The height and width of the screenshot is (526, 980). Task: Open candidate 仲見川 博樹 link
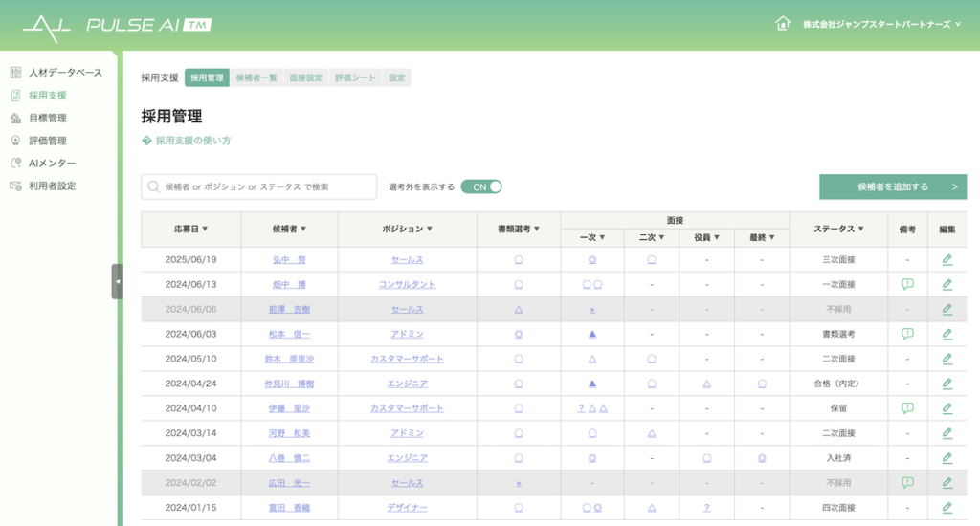[289, 384]
